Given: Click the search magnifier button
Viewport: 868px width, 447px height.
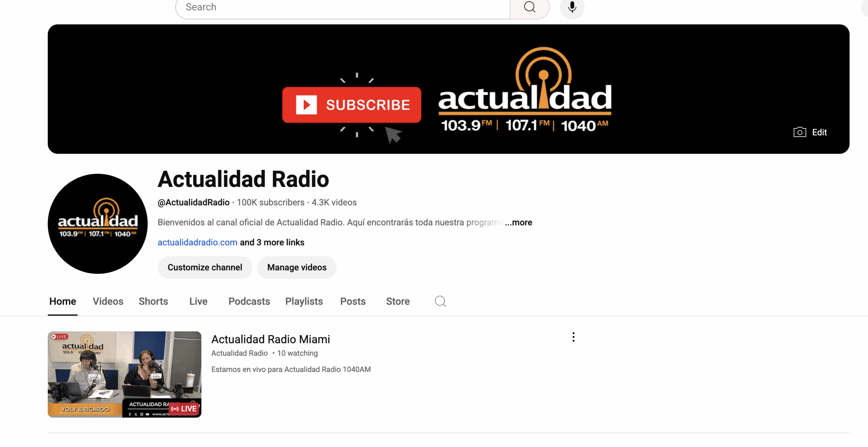Looking at the screenshot, I should coord(530,7).
